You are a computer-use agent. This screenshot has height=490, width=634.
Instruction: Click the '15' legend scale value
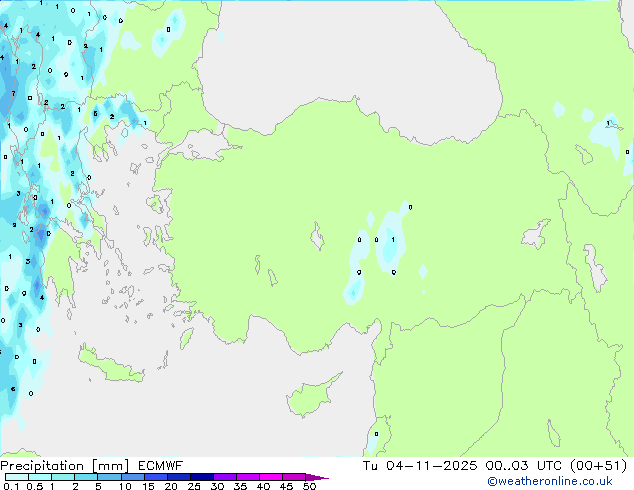coord(148,486)
